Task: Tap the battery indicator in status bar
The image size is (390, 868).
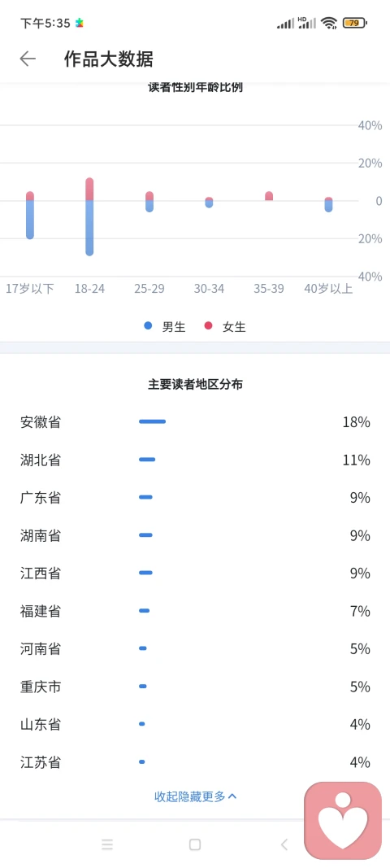Action: coord(354,23)
